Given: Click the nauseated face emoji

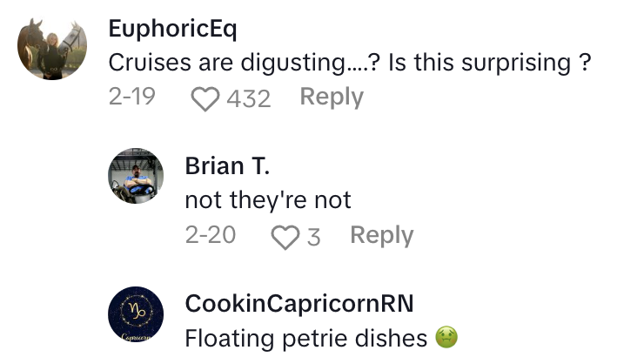Looking at the screenshot, I should pos(447,338).
